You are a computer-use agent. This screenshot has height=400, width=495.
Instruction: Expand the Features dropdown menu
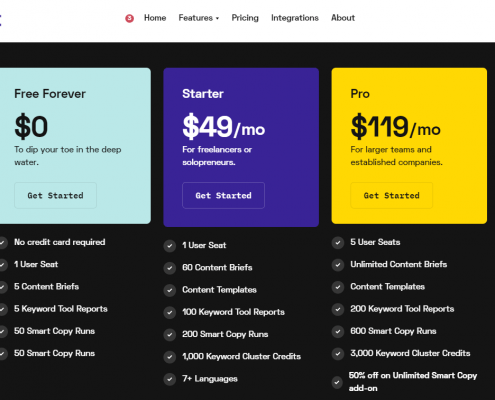[x=199, y=18]
